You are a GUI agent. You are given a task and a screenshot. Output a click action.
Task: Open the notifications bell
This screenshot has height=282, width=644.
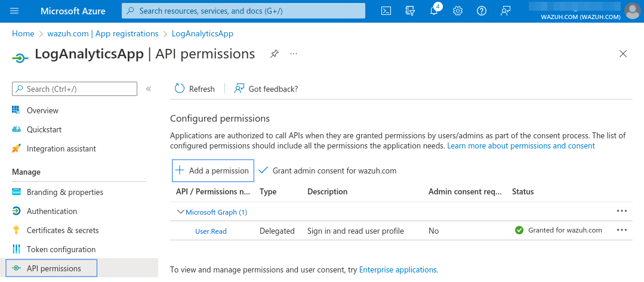click(x=434, y=11)
